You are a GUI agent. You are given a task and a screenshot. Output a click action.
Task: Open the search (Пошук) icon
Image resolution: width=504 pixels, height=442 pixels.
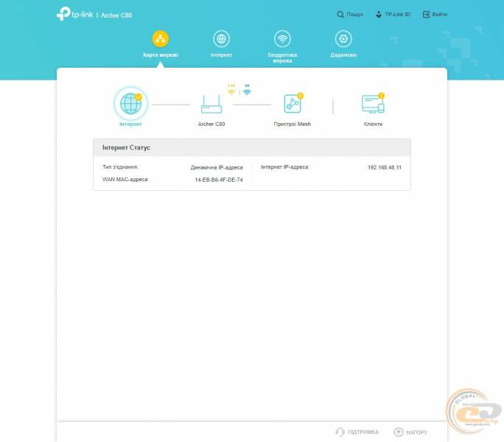tap(340, 15)
